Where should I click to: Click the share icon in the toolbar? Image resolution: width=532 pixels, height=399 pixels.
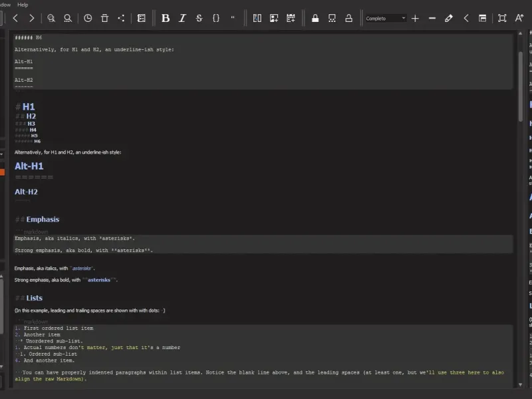[x=121, y=18]
